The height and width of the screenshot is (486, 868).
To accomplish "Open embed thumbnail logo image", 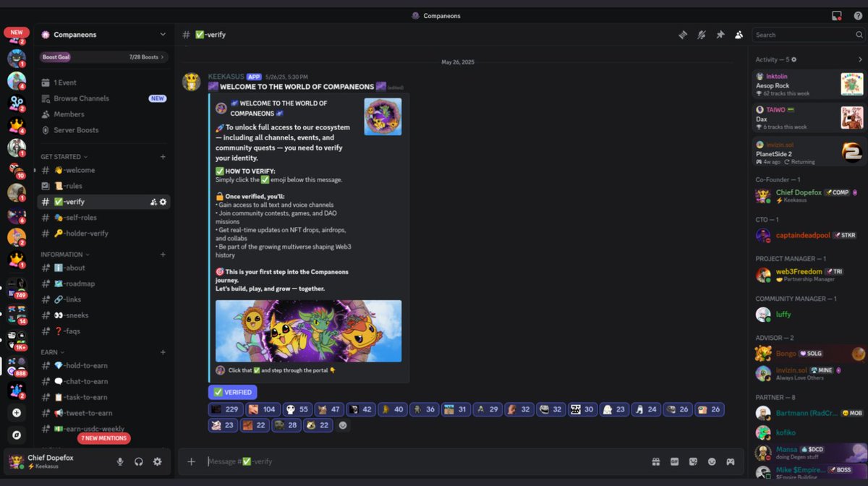I will click(x=383, y=116).
